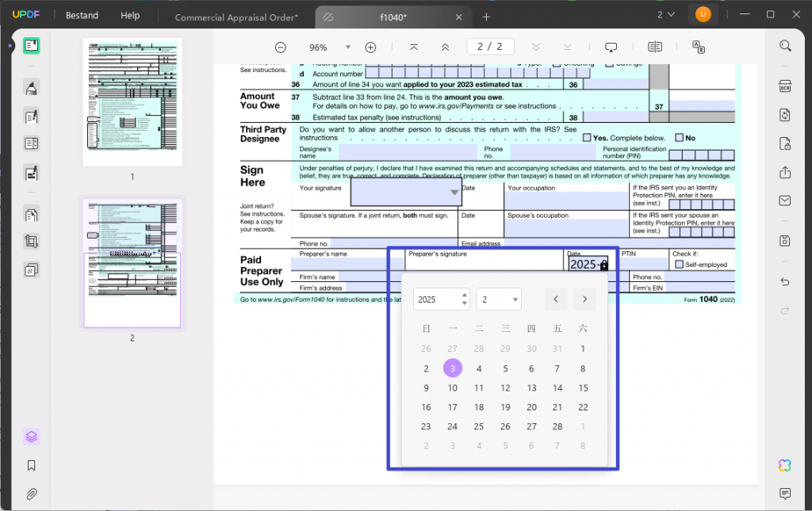Click the send by email envelope icon
Viewport: 812px width, 511px height.
click(785, 200)
